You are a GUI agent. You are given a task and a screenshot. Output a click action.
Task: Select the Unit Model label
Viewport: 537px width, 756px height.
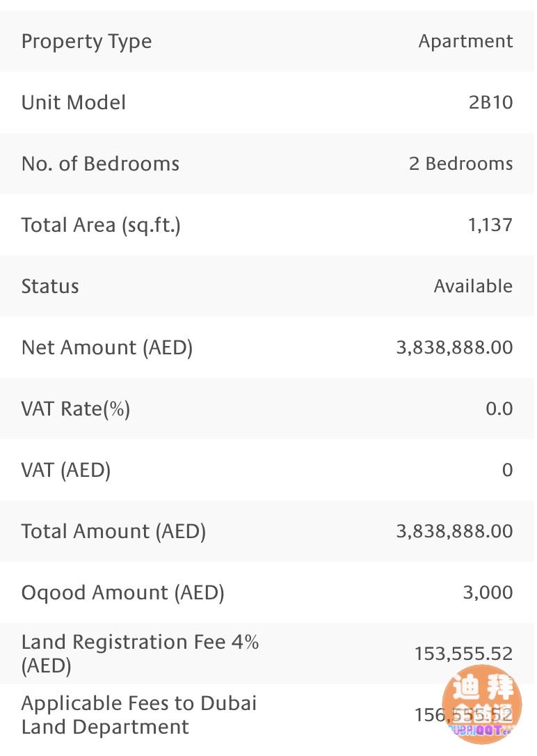coord(74,103)
